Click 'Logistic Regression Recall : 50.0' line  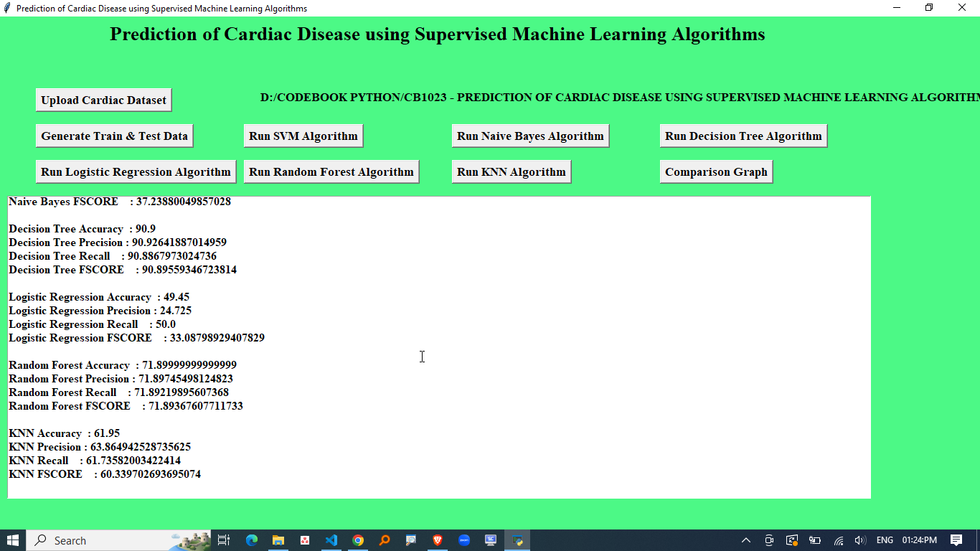coord(92,324)
